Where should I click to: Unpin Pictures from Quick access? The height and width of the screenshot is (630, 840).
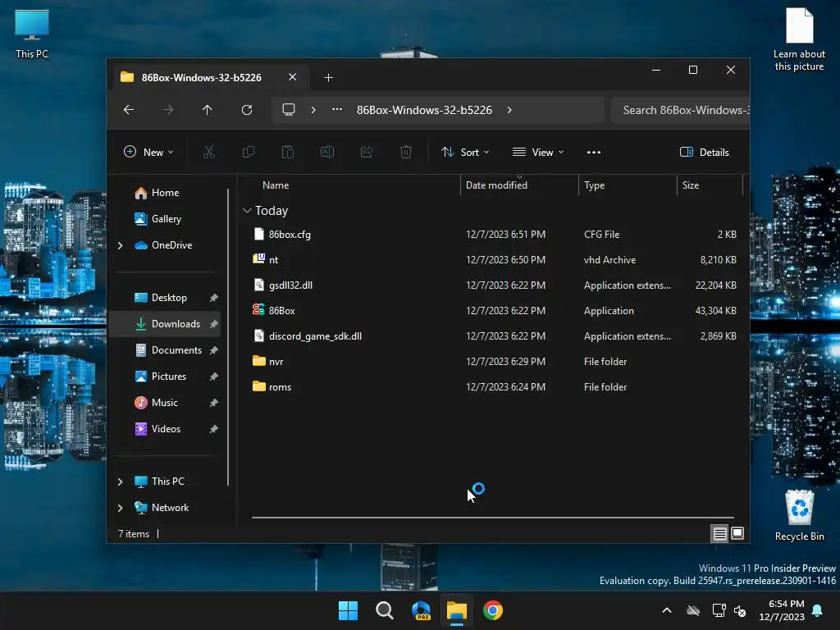pyautogui.click(x=214, y=376)
